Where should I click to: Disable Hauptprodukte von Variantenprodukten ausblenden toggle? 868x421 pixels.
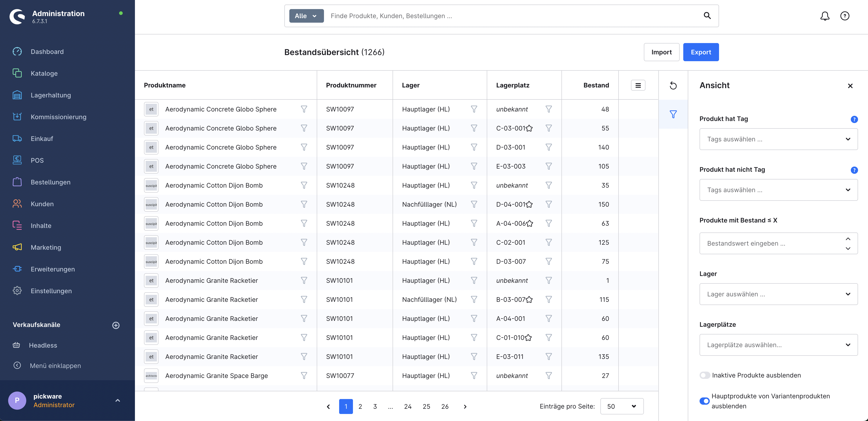pos(705,401)
